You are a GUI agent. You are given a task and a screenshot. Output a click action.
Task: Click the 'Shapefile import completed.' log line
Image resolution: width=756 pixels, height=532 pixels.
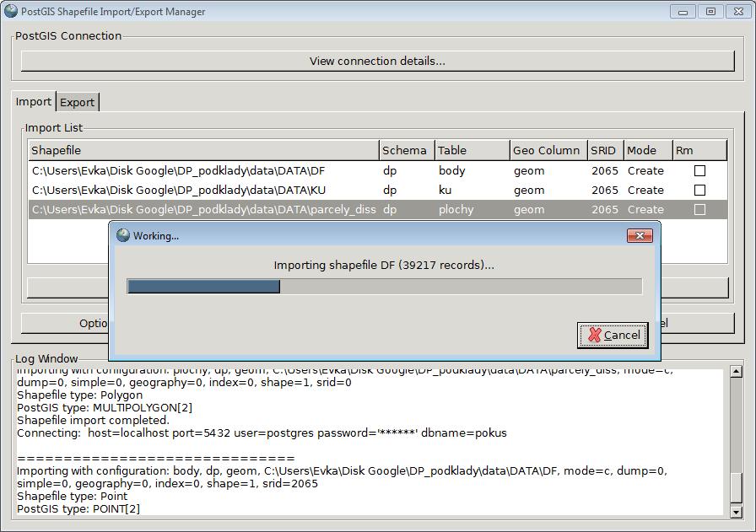coord(93,420)
